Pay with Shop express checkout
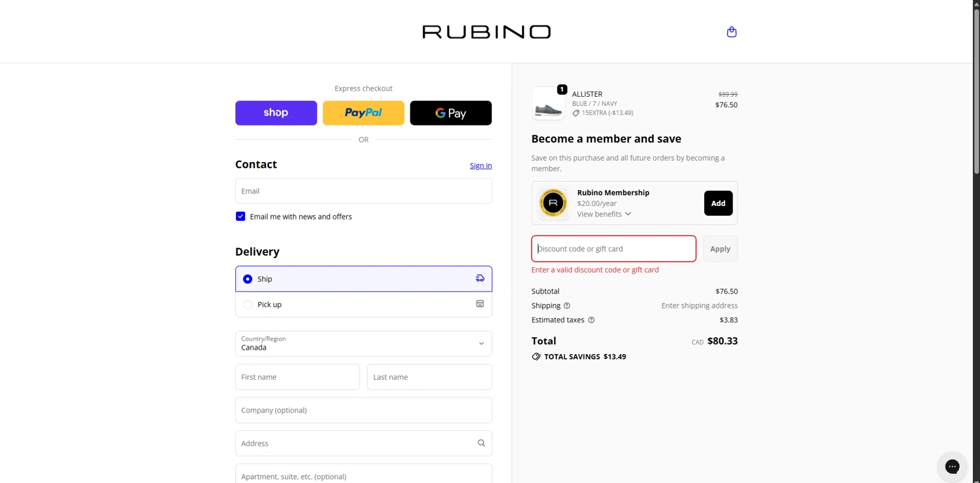This screenshot has height=483, width=980. coord(276,113)
